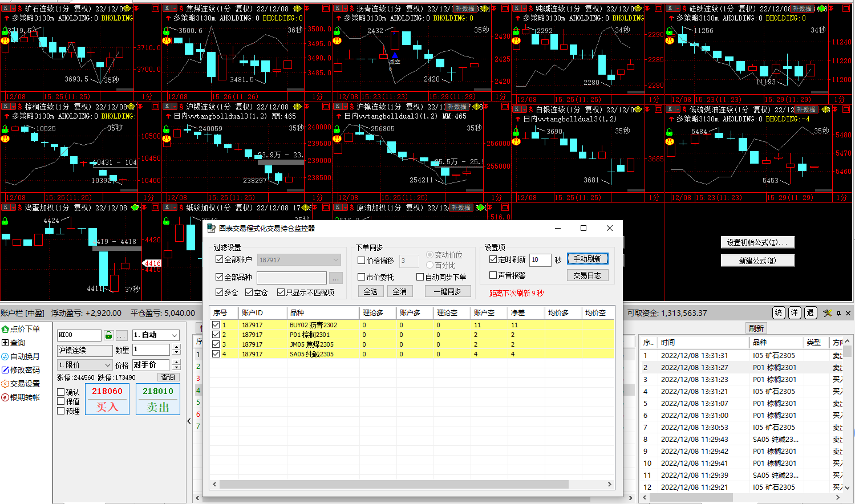Click the 统 summary icon button
Image resolution: width=855 pixels, height=504 pixels.
[x=779, y=313]
